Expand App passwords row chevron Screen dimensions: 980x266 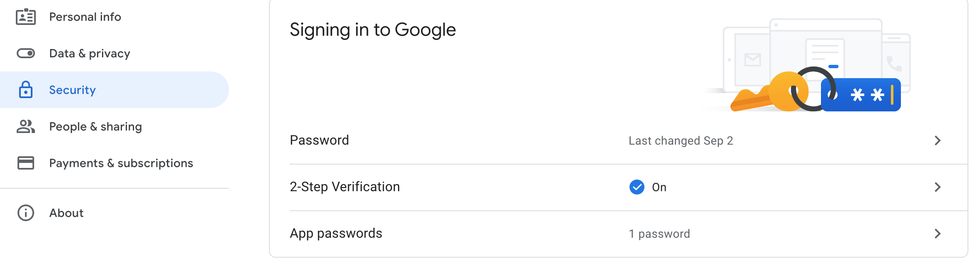pyautogui.click(x=938, y=234)
